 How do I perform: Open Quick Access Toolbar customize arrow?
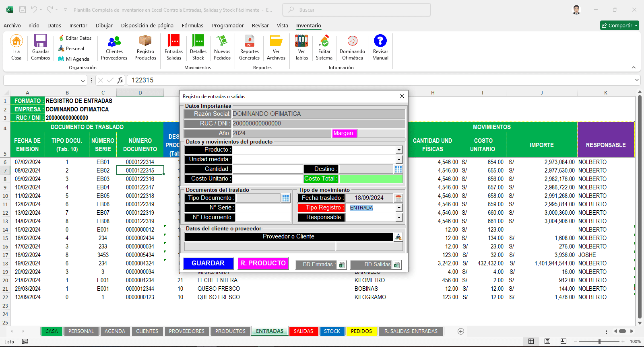click(64, 10)
